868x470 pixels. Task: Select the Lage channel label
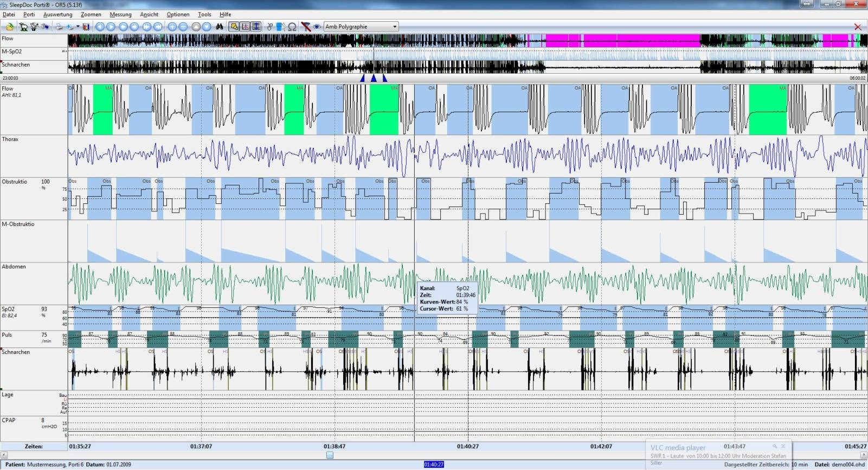[x=8, y=395]
